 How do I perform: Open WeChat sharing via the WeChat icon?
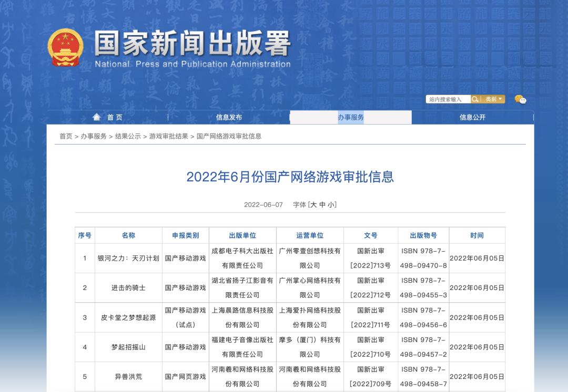point(520,99)
